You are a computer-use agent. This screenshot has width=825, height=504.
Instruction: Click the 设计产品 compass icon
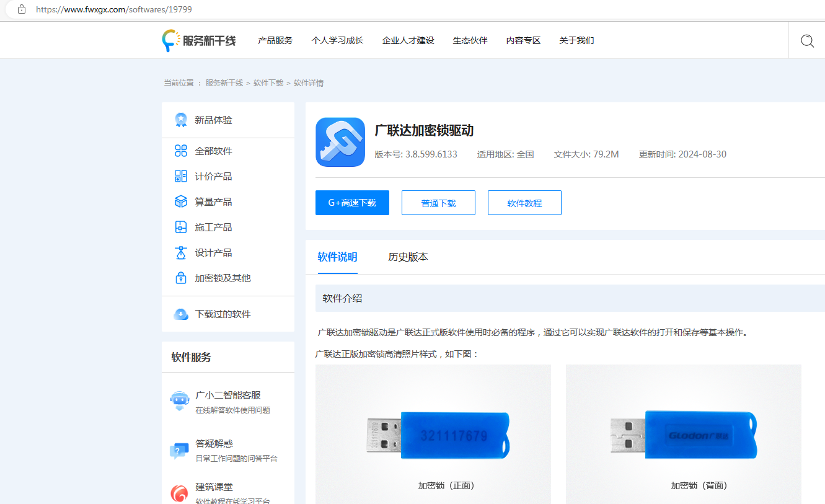pos(181,252)
